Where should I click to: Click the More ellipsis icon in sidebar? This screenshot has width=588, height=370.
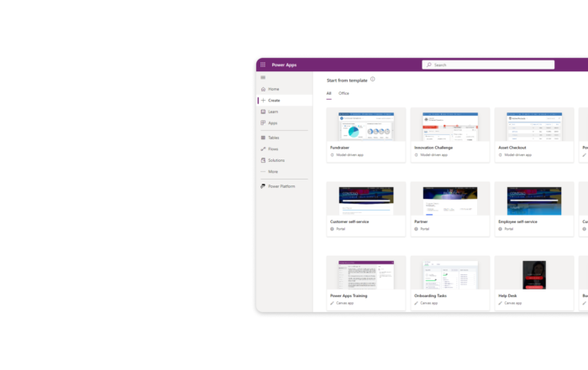[263, 171]
